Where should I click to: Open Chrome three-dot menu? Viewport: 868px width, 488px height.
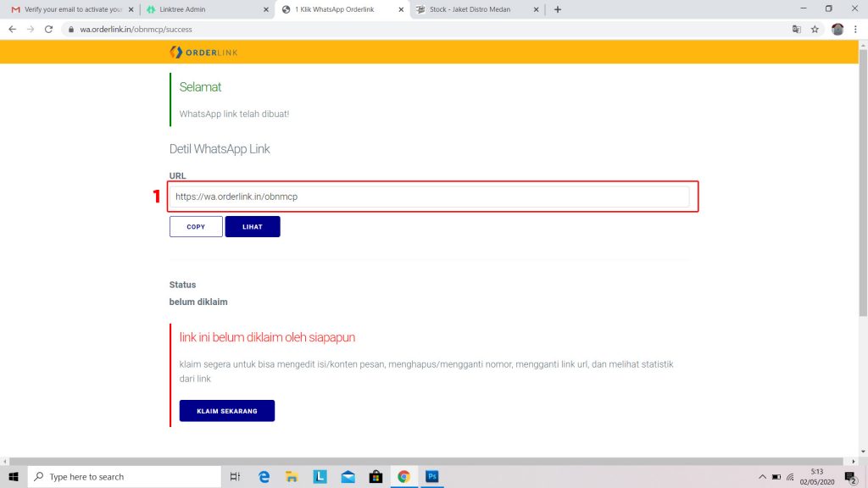[x=855, y=30]
